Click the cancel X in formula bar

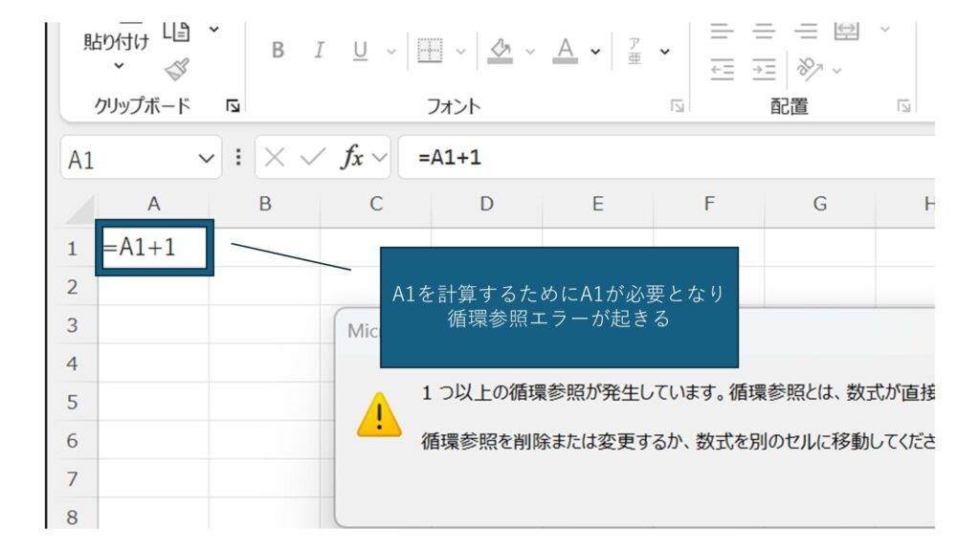275,158
